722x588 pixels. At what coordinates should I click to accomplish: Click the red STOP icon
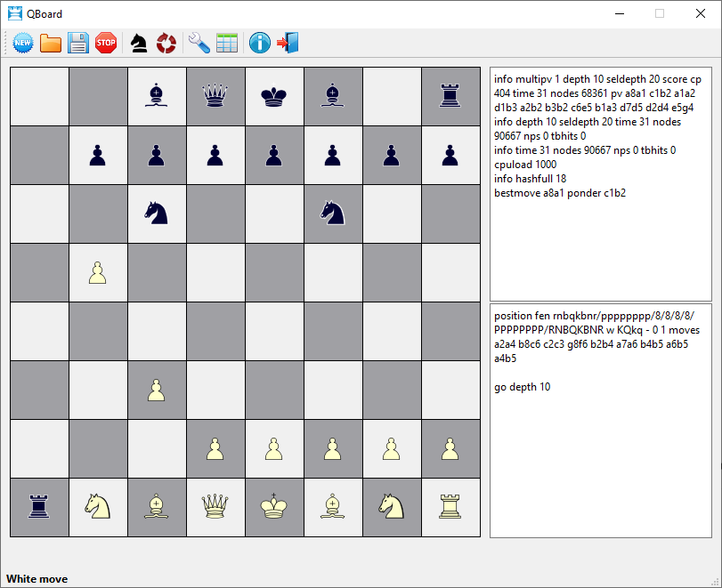pos(106,43)
